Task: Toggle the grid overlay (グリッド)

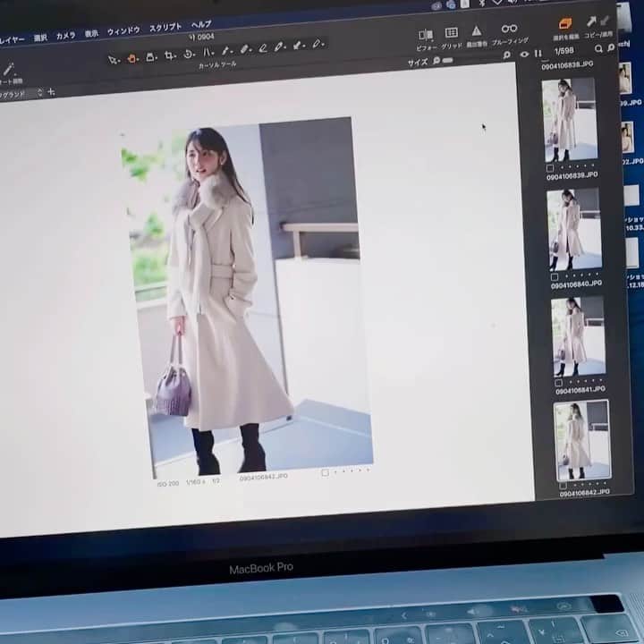Action: click(451, 32)
